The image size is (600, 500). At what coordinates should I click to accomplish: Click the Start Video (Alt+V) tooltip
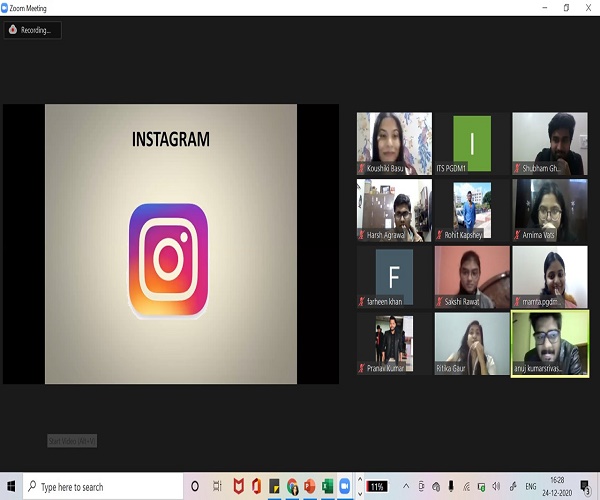click(72, 441)
